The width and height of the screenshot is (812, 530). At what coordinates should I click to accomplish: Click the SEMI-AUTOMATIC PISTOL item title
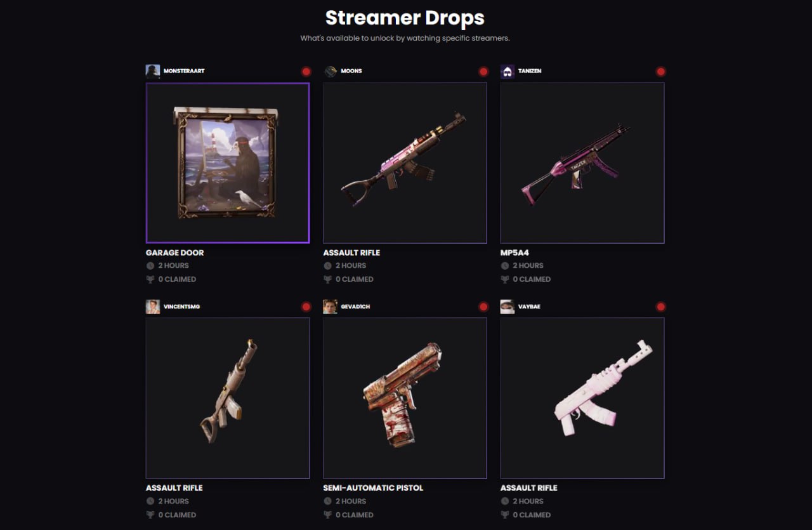[373, 488]
